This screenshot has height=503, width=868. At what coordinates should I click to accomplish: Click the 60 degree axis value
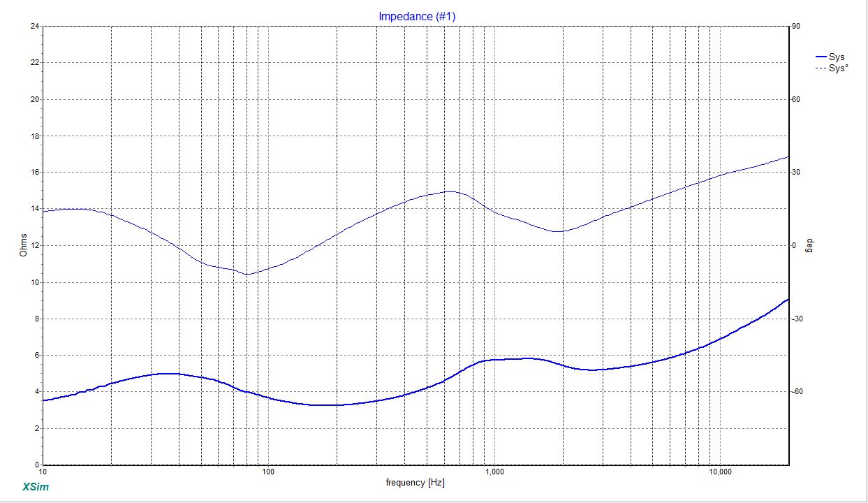[797, 99]
